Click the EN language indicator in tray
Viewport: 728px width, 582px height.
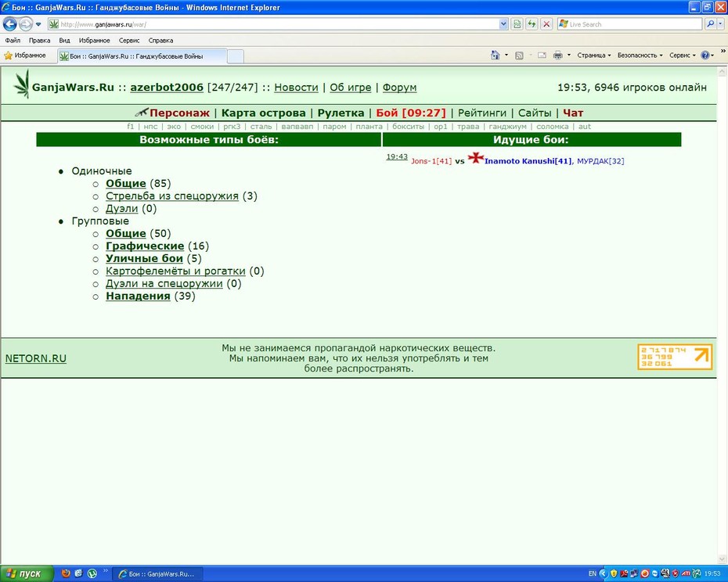point(593,573)
